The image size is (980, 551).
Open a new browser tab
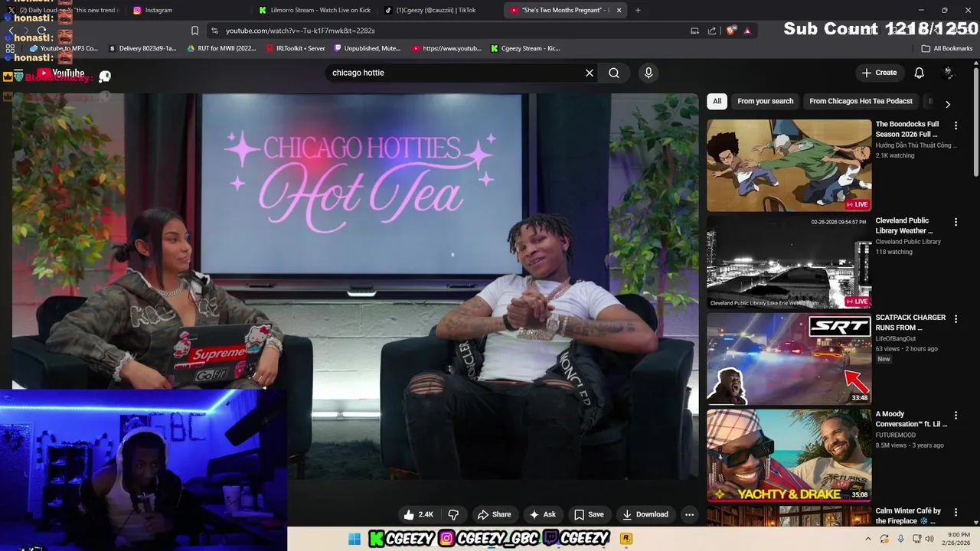pyautogui.click(x=638, y=10)
